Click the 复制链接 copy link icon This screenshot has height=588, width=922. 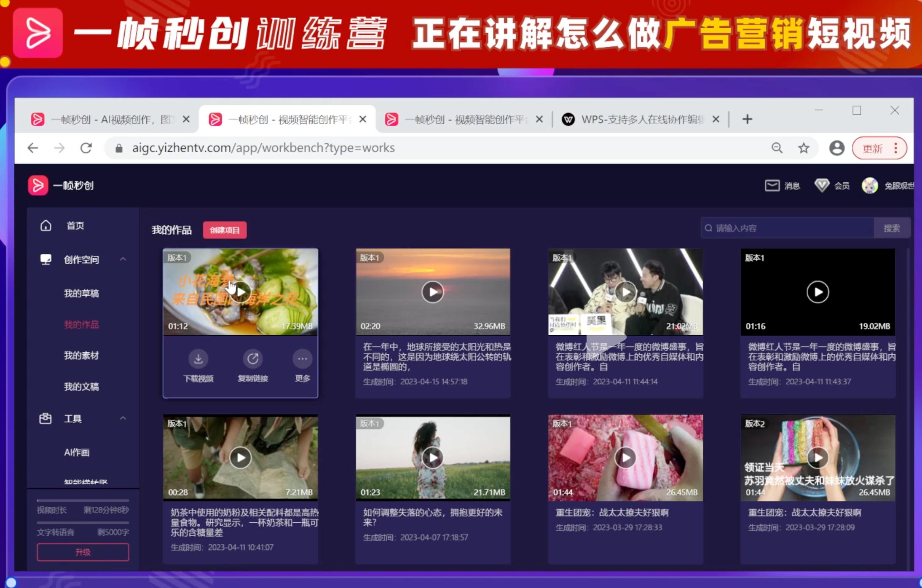coord(252,358)
